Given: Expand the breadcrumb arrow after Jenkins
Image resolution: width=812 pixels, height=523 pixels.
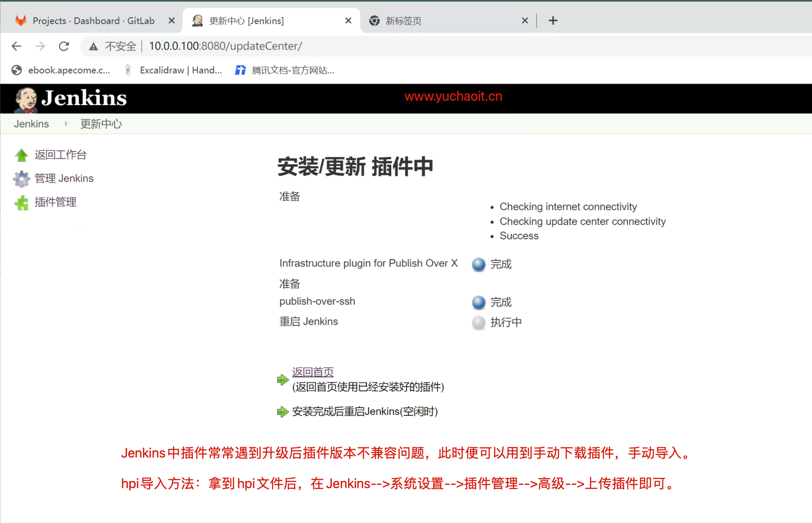Looking at the screenshot, I should 66,124.
